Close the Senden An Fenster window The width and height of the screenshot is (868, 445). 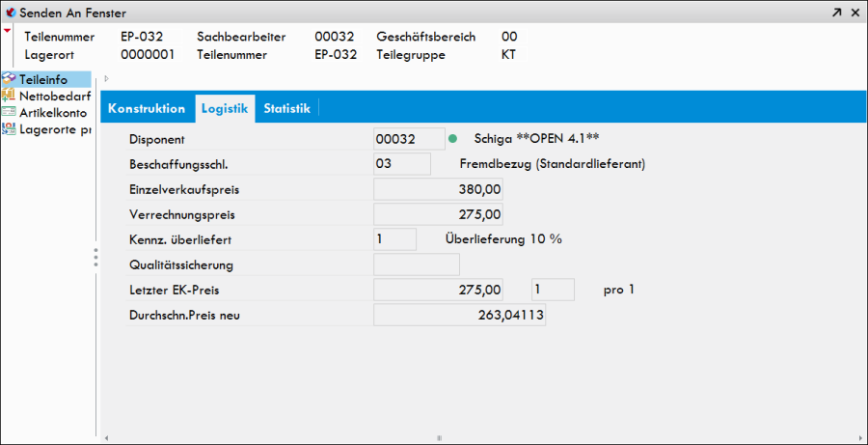click(x=854, y=13)
